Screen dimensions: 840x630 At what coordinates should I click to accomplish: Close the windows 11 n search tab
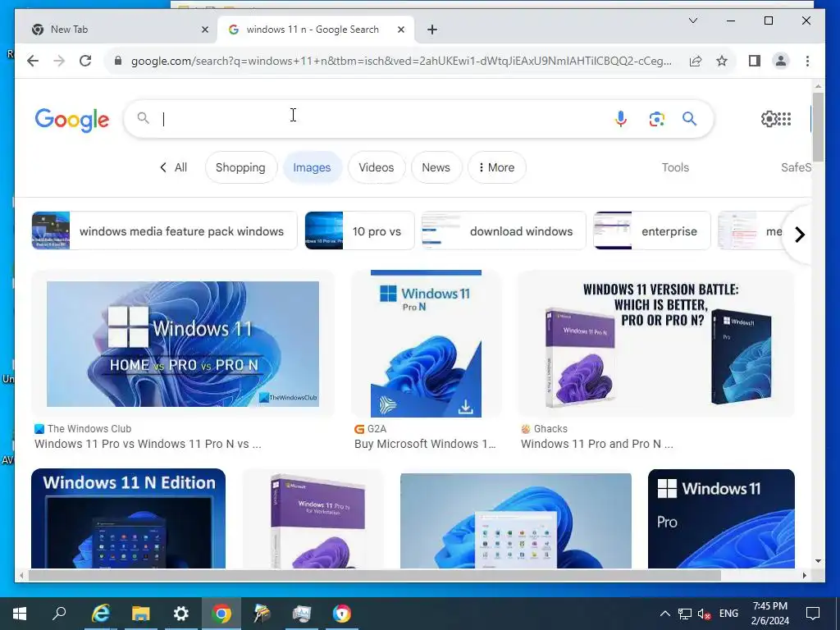[400, 30]
